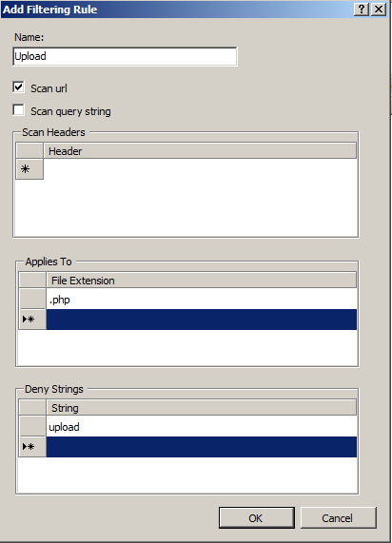Enable the Scan query string checkbox

click(18, 110)
